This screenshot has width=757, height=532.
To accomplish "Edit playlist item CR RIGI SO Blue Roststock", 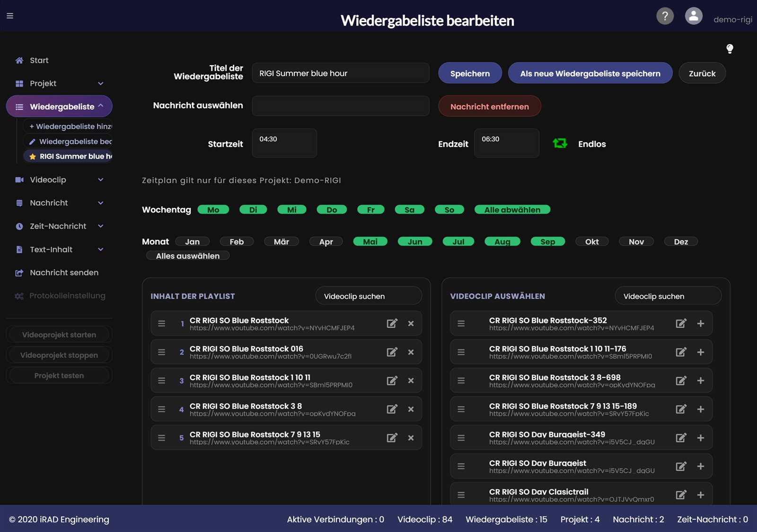I will point(392,323).
